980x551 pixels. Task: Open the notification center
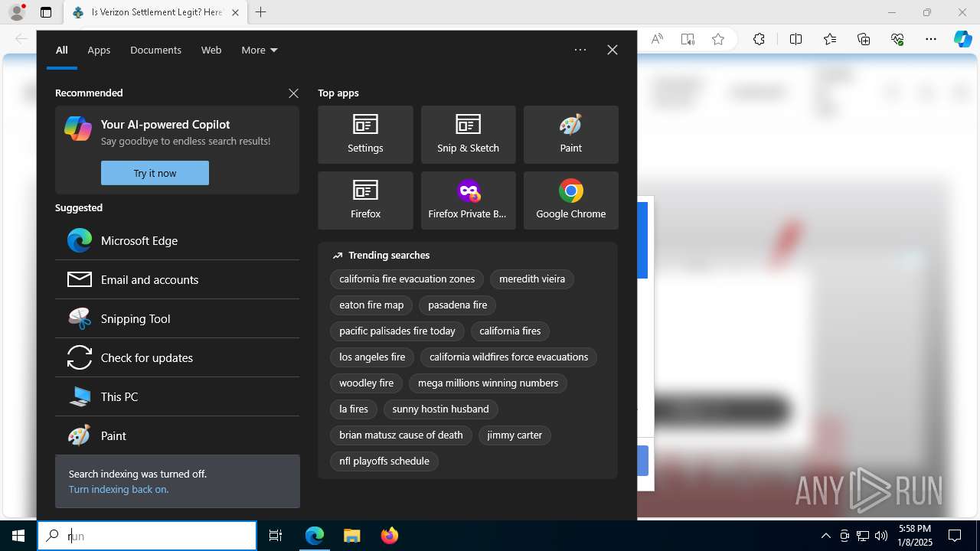coord(955,536)
